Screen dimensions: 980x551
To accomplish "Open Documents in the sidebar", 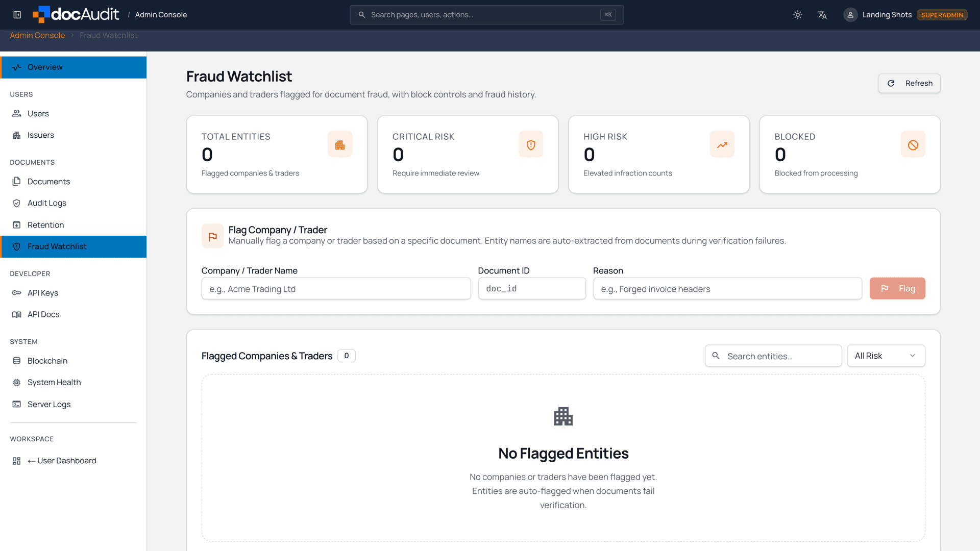I will (73, 182).
